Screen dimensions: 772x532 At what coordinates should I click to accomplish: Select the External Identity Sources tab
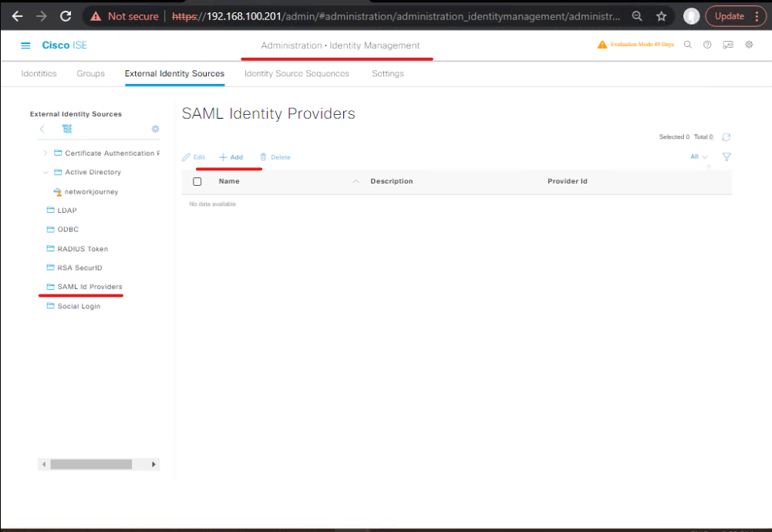(x=174, y=73)
